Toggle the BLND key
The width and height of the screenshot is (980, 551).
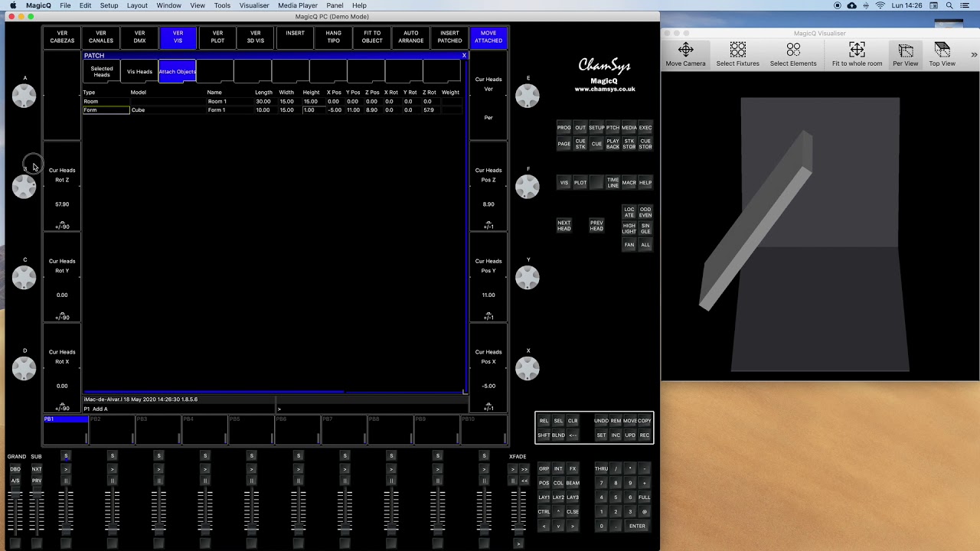[x=558, y=435]
